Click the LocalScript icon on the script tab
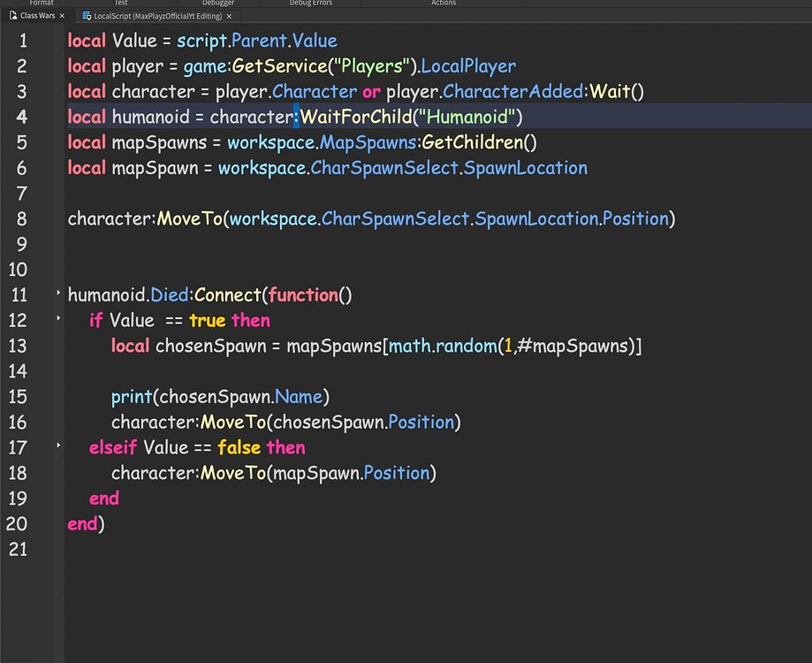Screen dimensions: 812x663 (x=86, y=15)
